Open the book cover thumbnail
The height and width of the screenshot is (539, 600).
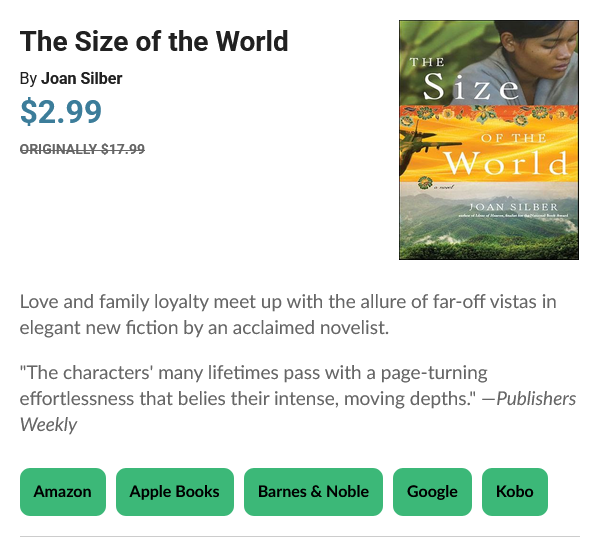[x=489, y=140]
